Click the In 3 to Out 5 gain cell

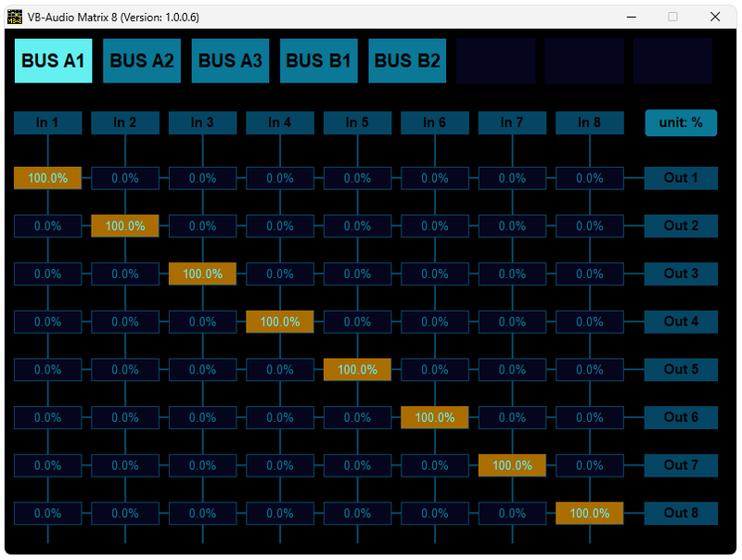coord(202,370)
